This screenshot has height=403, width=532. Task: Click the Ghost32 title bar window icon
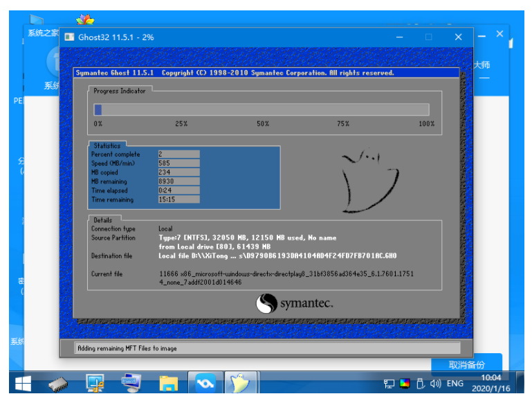(x=69, y=37)
